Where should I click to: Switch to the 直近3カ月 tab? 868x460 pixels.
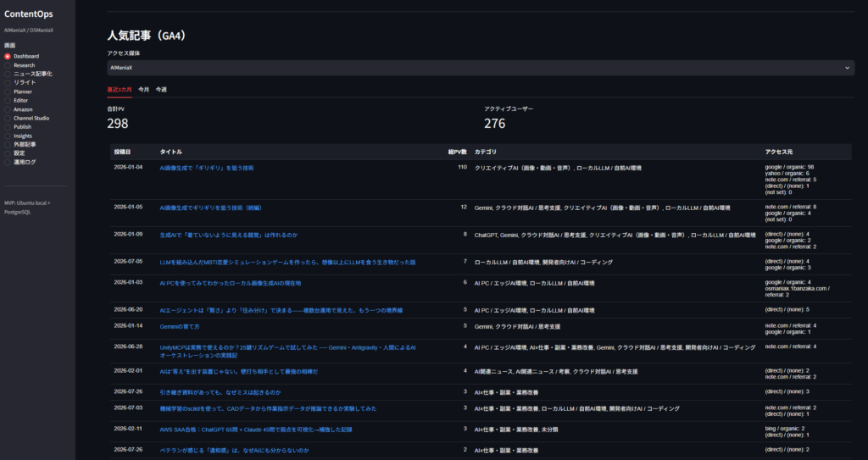(x=119, y=90)
